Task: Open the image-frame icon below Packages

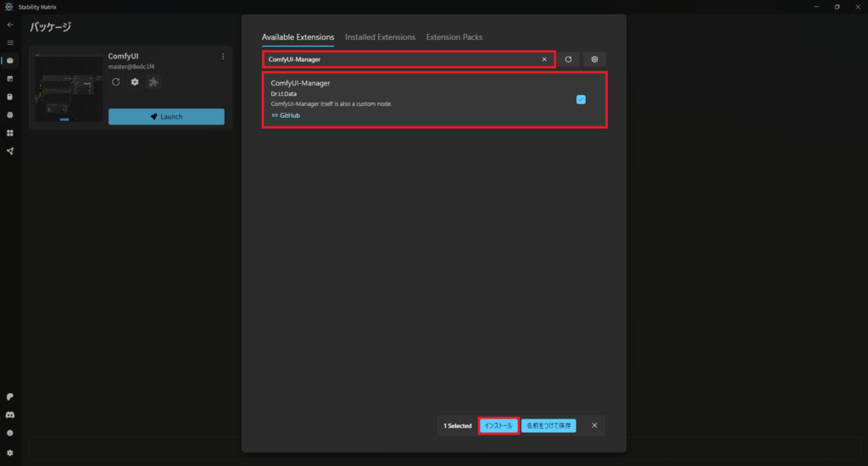Action: click(10, 79)
